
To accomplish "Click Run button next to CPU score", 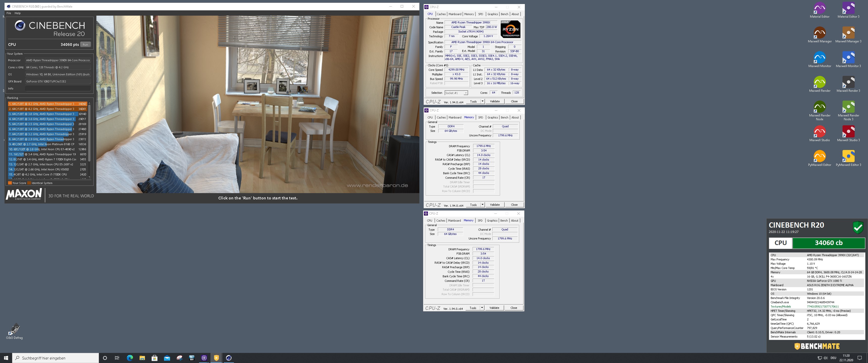I will [x=86, y=44].
